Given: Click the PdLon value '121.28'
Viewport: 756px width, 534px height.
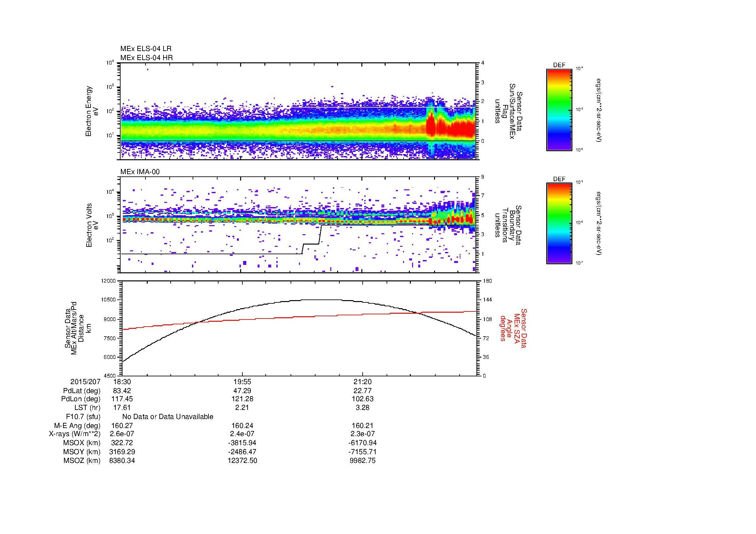Looking at the screenshot, I should (242, 399).
